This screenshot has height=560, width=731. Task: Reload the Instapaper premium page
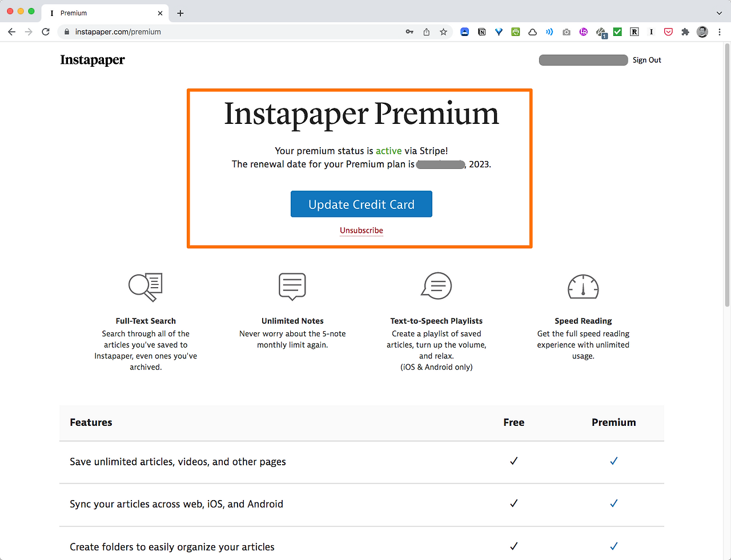click(46, 32)
